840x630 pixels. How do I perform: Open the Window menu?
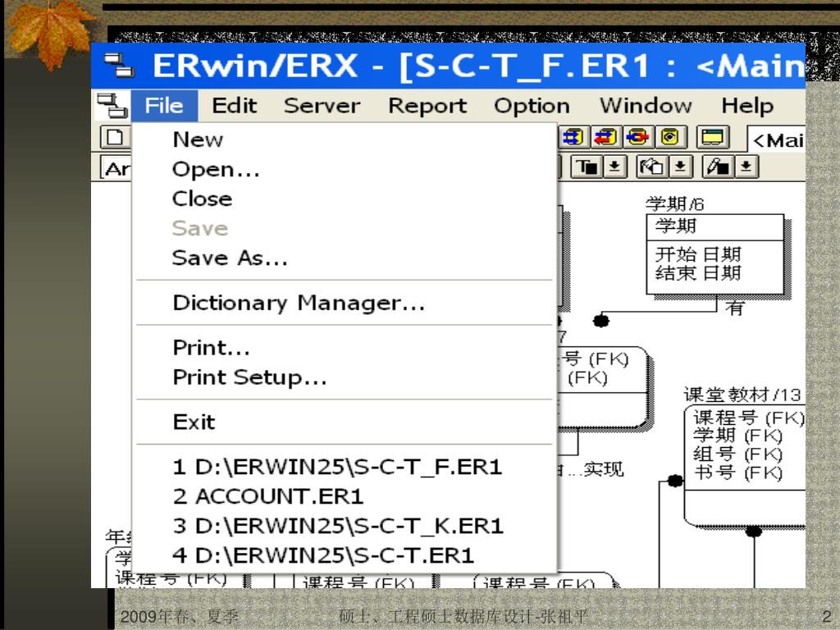pyautogui.click(x=646, y=106)
